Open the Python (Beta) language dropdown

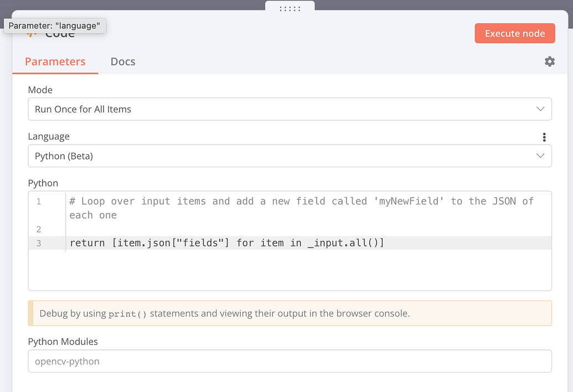290,156
